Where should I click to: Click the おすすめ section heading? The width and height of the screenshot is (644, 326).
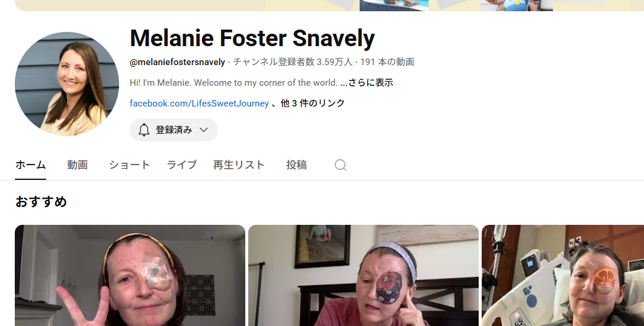tap(41, 202)
